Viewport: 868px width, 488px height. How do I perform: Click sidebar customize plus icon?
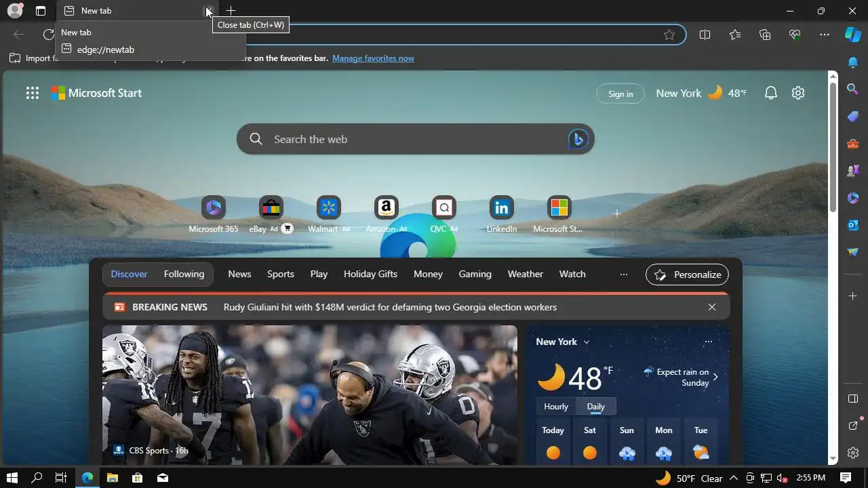853,296
